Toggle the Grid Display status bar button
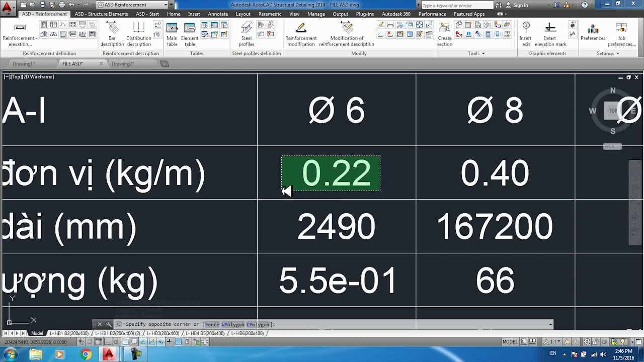The image size is (644, 362). pos(99,342)
